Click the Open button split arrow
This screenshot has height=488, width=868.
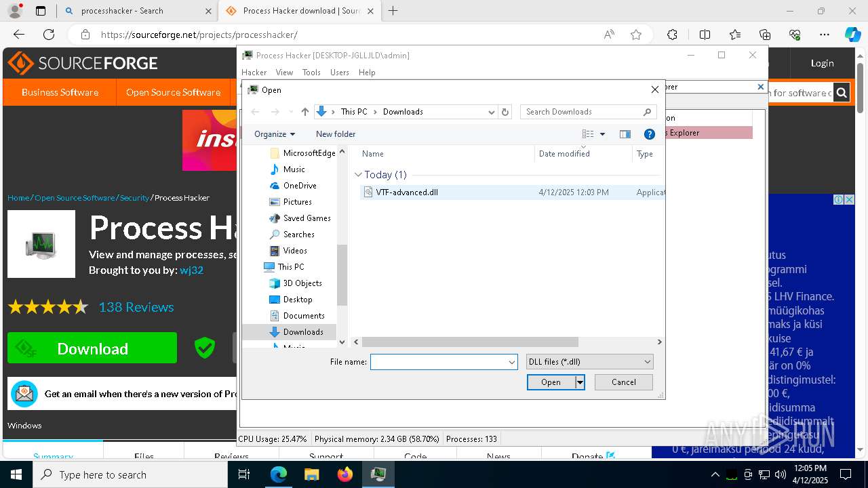pyautogui.click(x=580, y=382)
